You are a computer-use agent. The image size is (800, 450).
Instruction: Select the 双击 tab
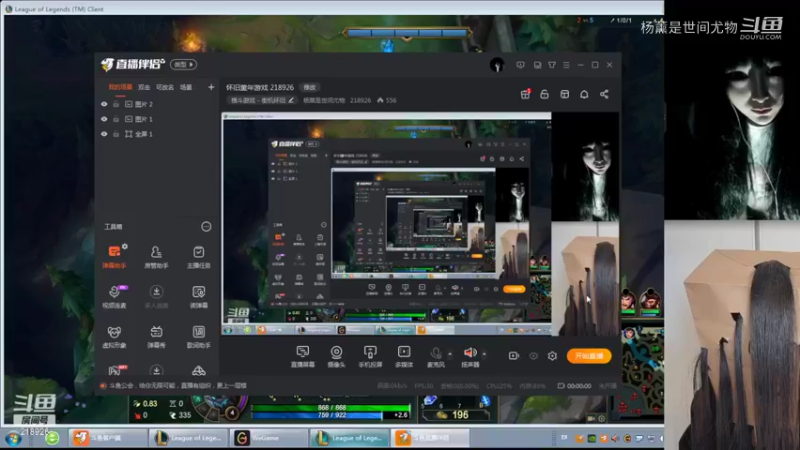[144, 87]
